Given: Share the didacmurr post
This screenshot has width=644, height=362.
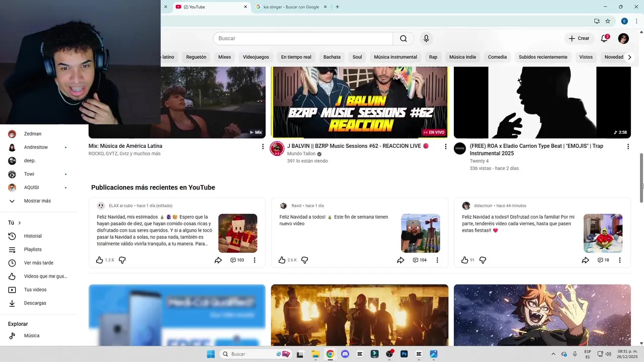Looking at the screenshot, I should [x=586, y=260].
